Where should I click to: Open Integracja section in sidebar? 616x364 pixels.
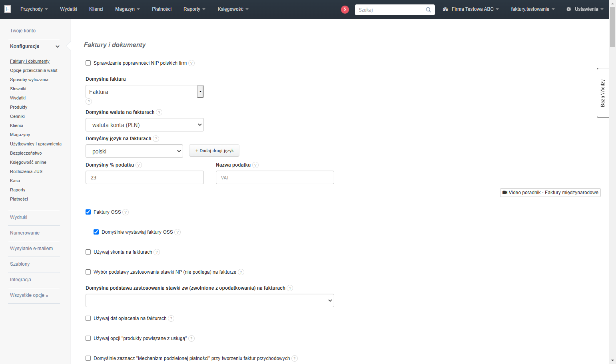(20, 280)
